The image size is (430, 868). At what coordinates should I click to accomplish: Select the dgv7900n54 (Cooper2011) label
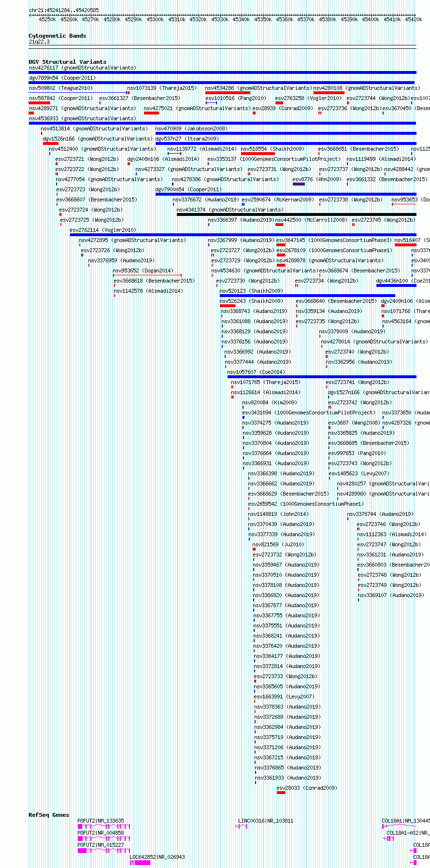tap(188, 189)
